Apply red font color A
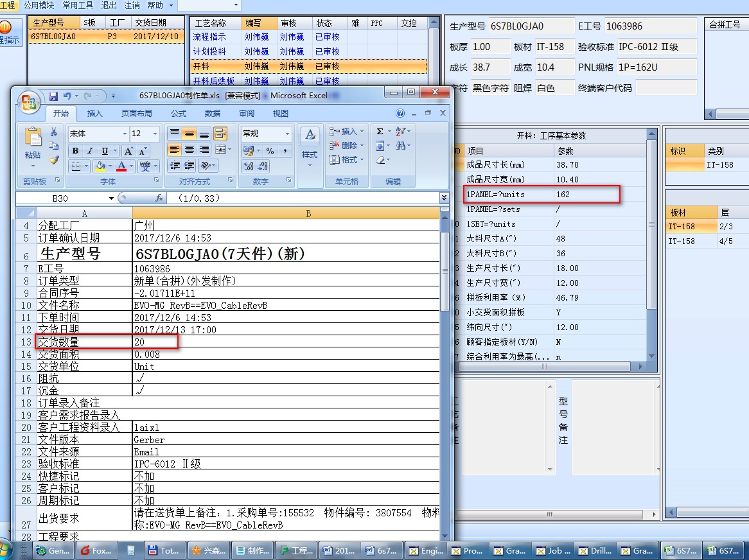The width and height of the screenshot is (749, 560). point(121,166)
